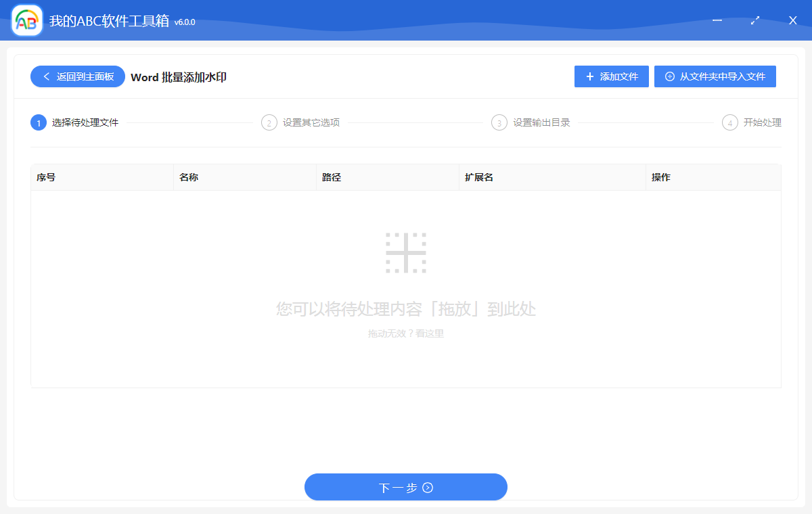
Task: Click the fullscreen toggle icon in title bar
Action: pos(754,20)
